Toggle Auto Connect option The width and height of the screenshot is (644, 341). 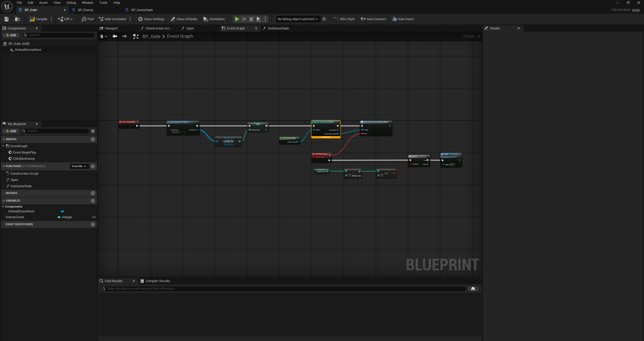coord(373,19)
